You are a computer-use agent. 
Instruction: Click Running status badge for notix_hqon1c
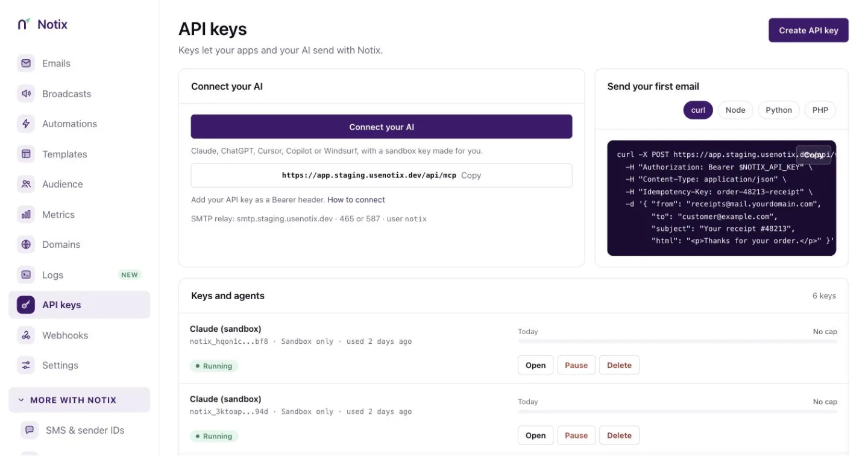click(x=214, y=366)
